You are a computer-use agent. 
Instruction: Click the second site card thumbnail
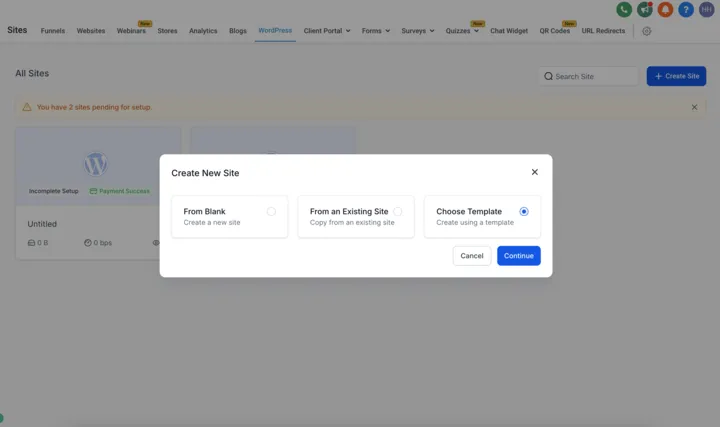point(273,140)
